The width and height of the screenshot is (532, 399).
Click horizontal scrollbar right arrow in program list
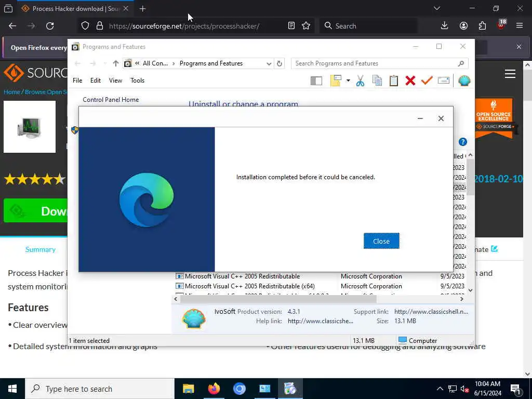coord(462,299)
